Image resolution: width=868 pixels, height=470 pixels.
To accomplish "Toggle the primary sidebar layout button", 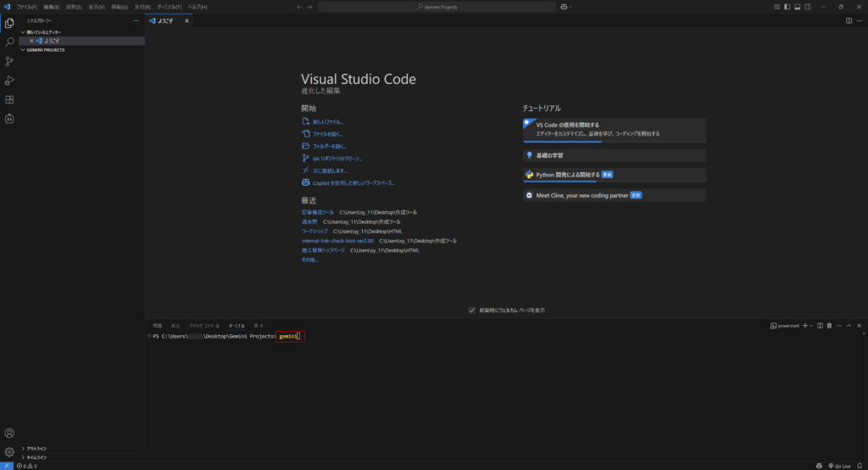I will (787, 7).
